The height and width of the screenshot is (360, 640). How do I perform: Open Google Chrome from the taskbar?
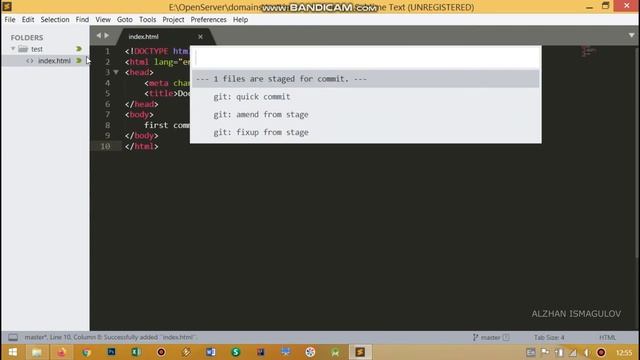pyautogui.click(x=86, y=352)
